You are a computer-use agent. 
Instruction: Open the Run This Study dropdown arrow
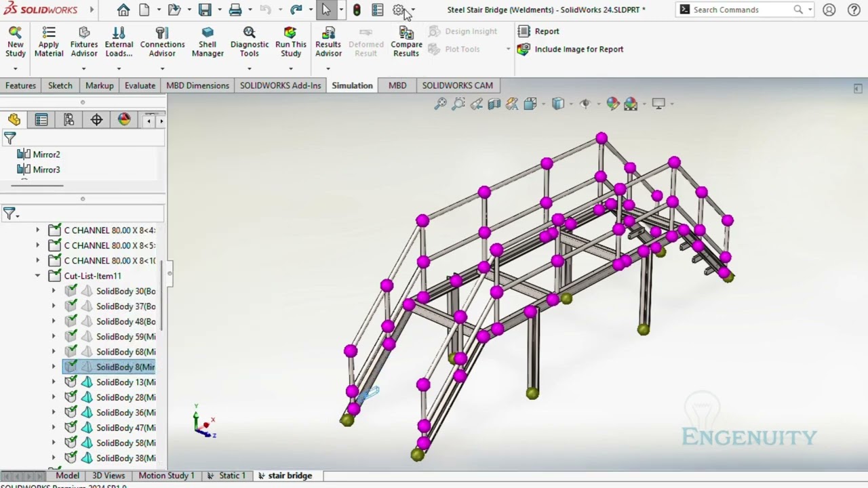coord(291,68)
